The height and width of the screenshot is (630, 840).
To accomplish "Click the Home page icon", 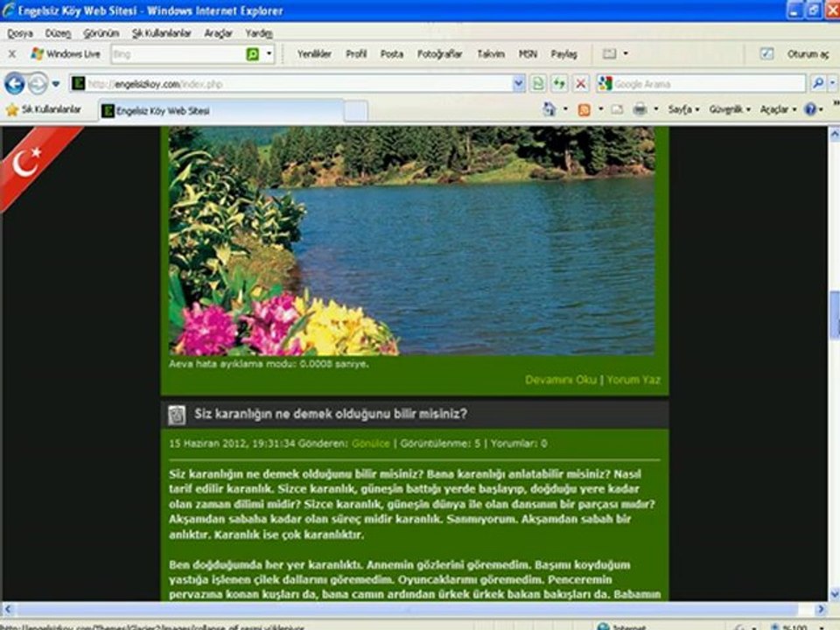I will 549,109.
